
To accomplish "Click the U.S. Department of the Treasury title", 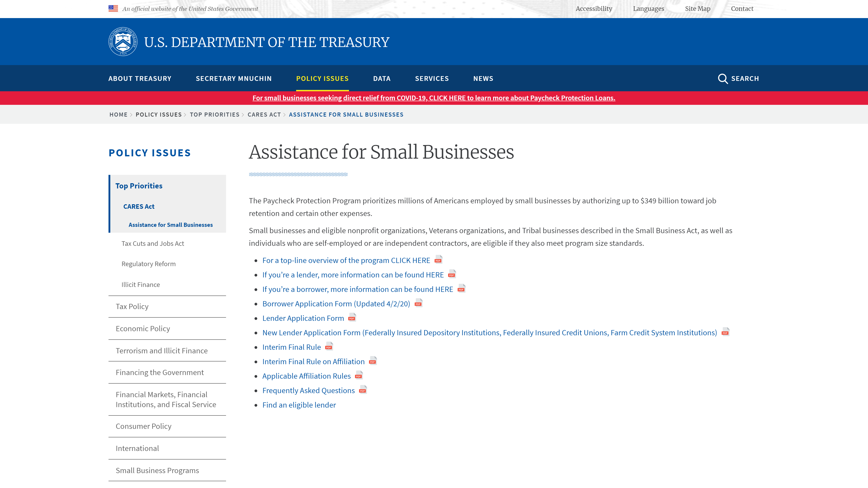I will [267, 42].
